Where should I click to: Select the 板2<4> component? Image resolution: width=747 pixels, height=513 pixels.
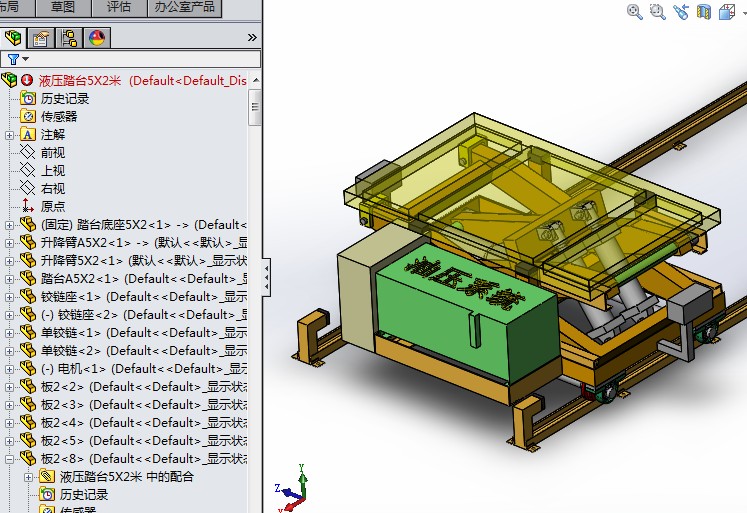(x=144, y=423)
